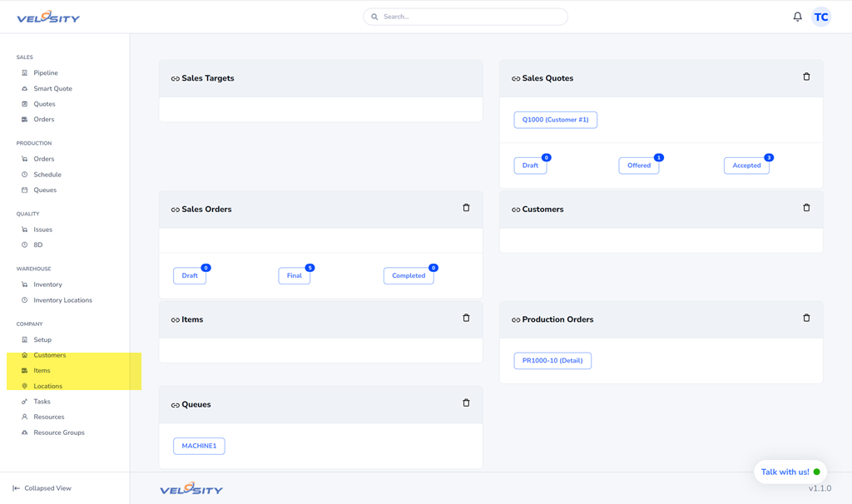This screenshot has width=852, height=504.
Task: Open Inventory Locations under Warehouse
Action: point(62,300)
